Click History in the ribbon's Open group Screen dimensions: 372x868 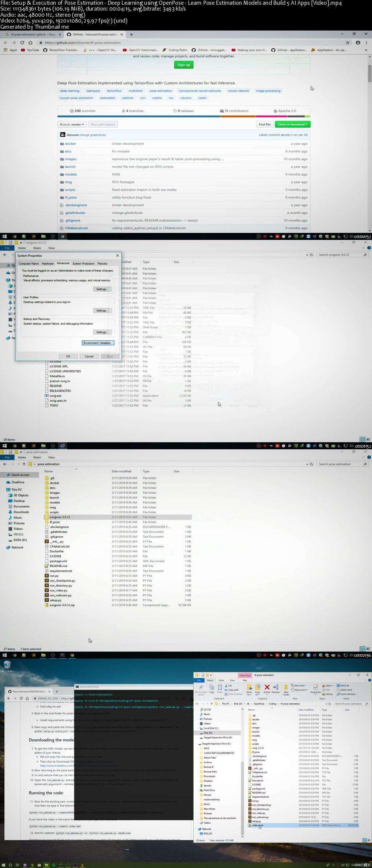pyautogui.click(x=328, y=694)
